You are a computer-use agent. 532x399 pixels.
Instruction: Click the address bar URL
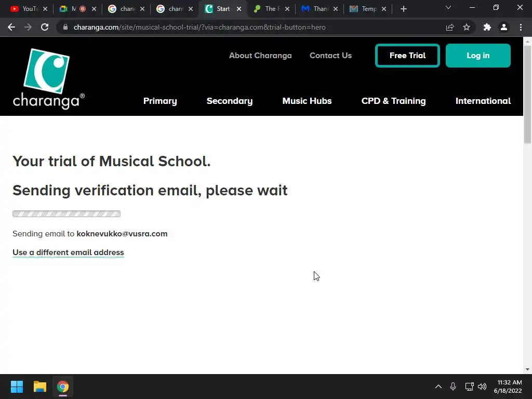pyautogui.click(x=199, y=27)
